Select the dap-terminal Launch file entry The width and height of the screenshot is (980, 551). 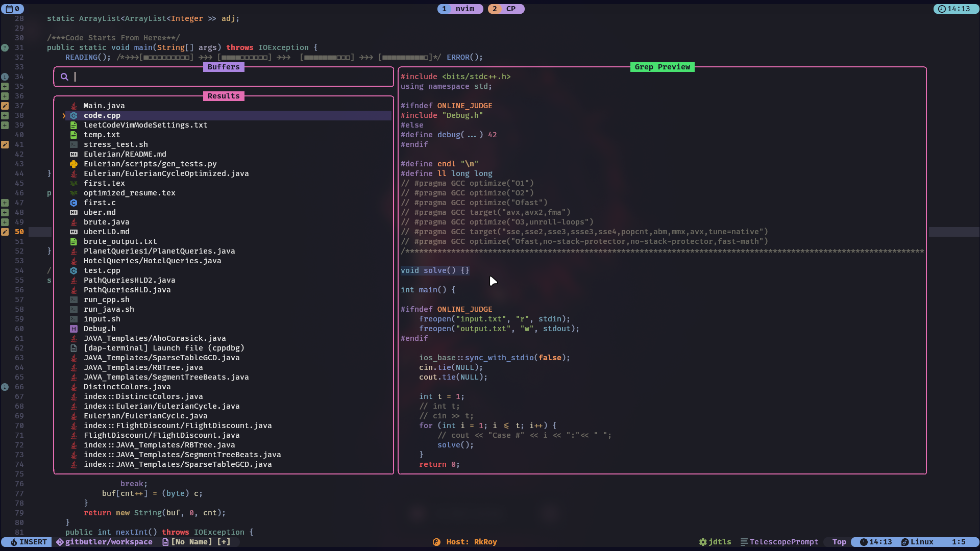163,348
